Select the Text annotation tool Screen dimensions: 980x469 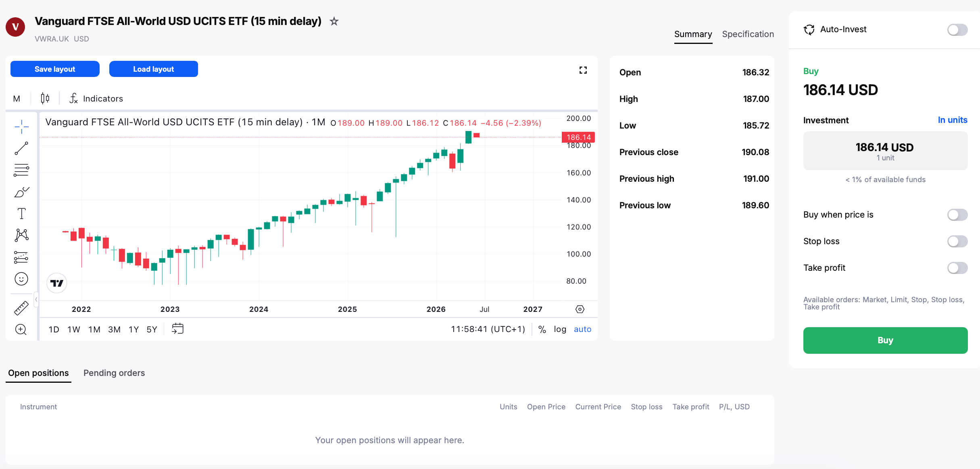(21, 214)
